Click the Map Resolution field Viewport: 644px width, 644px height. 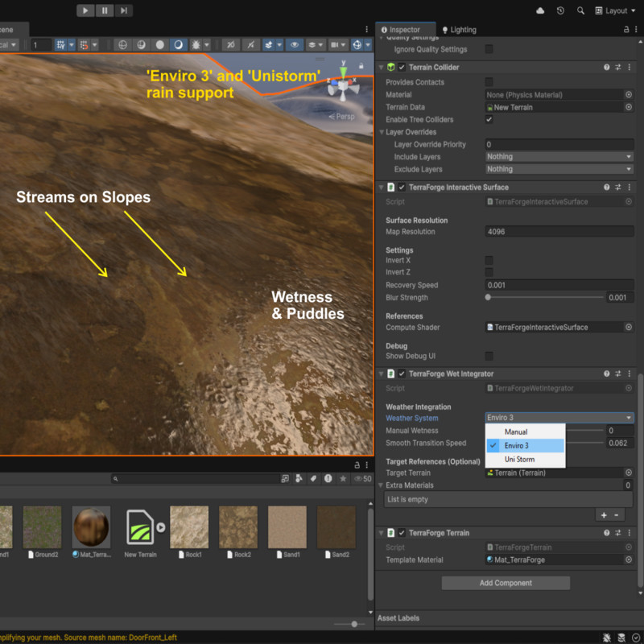point(559,232)
